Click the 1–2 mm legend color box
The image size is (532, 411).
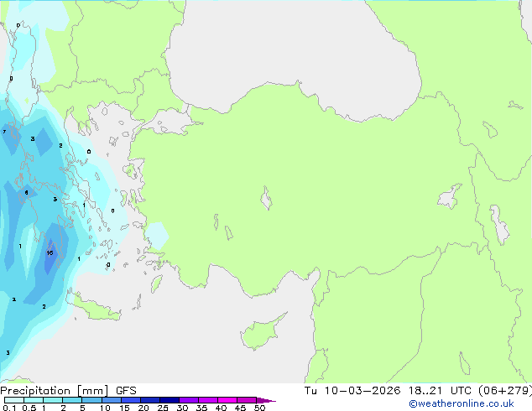[x=53, y=400]
